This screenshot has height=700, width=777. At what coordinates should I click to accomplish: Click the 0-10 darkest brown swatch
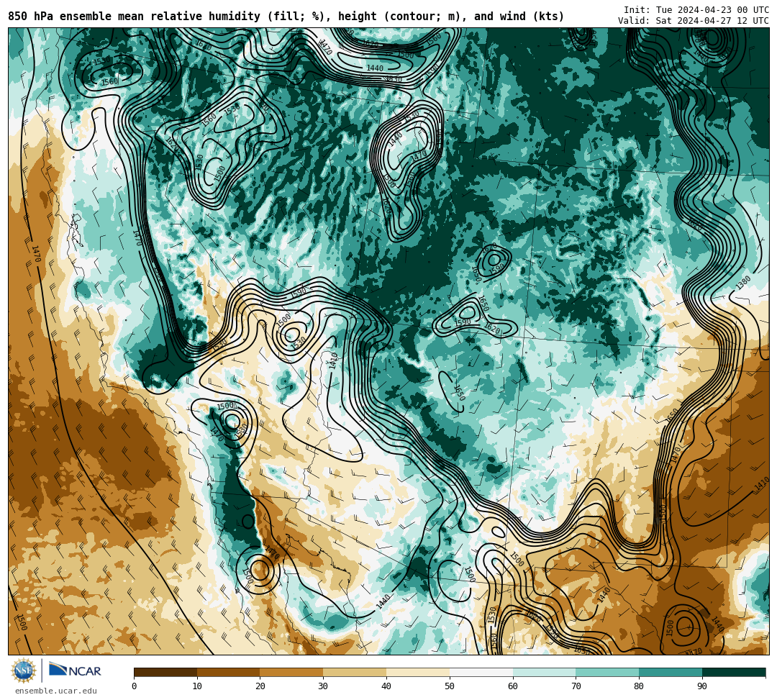click(x=165, y=672)
